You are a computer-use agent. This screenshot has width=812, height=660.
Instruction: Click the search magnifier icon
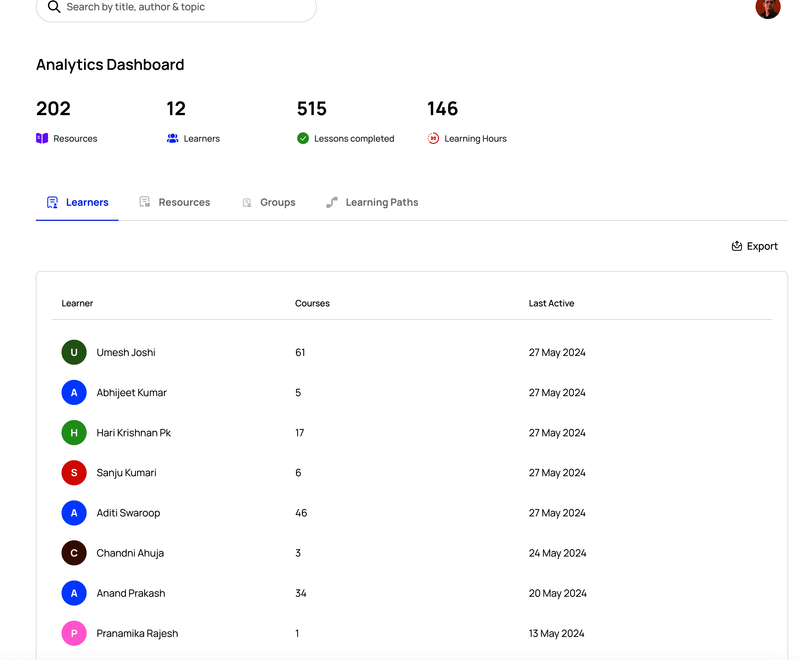click(x=54, y=7)
